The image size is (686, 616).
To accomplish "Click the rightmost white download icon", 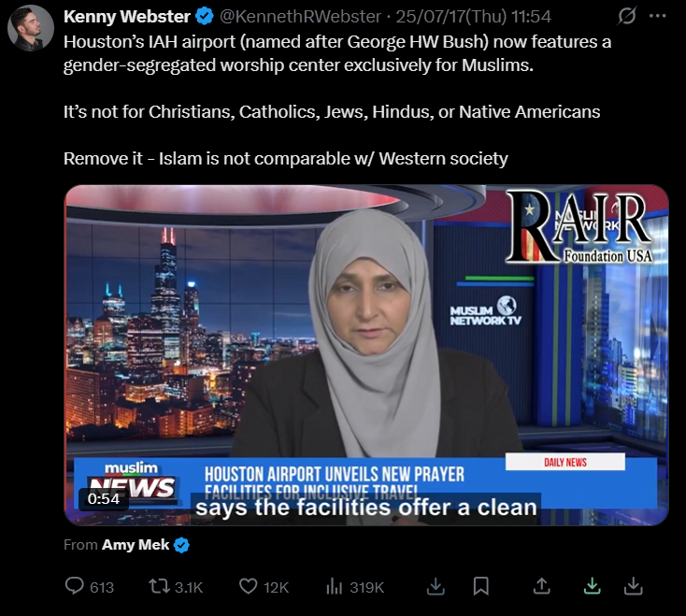I will coord(633,586).
